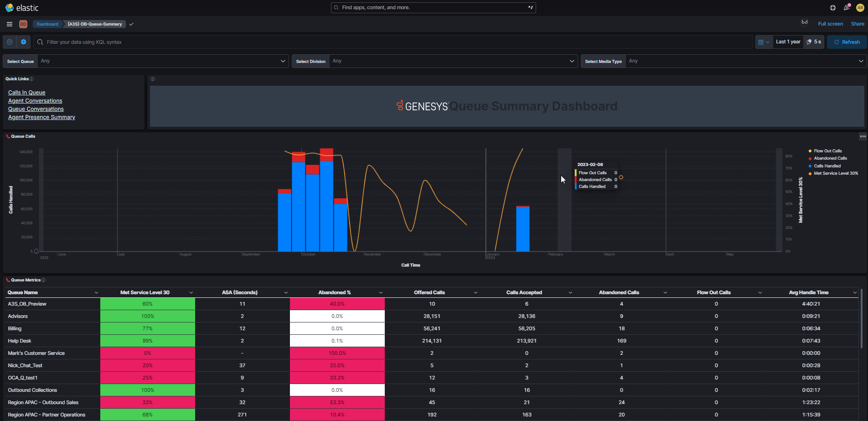Select the [A3S]-DB-Queue-Summary breadcrumb tab

click(x=94, y=24)
